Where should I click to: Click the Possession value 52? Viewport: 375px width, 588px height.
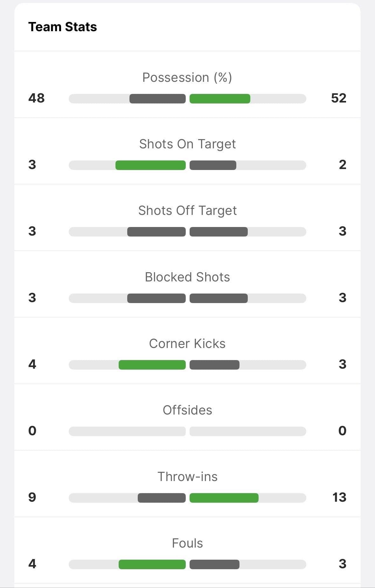pos(338,98)
